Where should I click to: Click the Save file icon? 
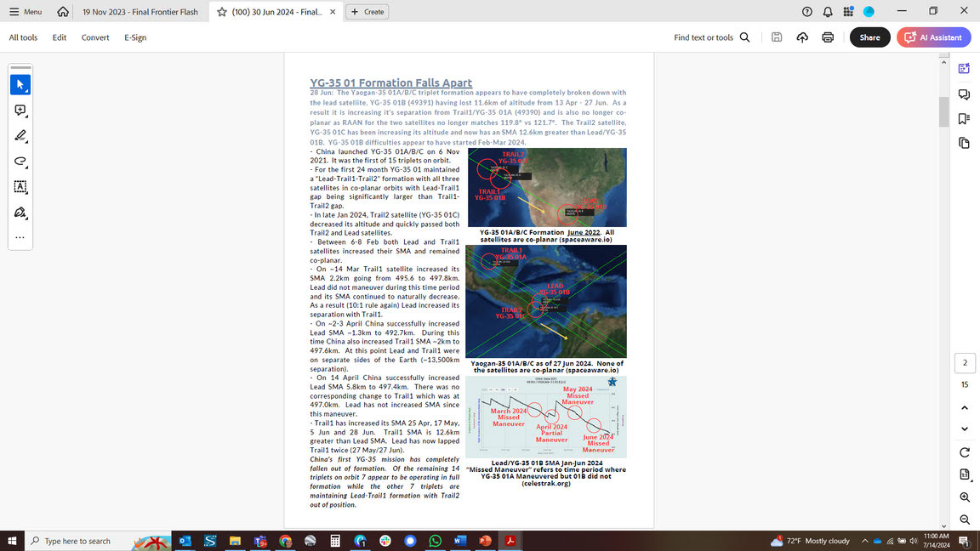(x=776, y=37)
